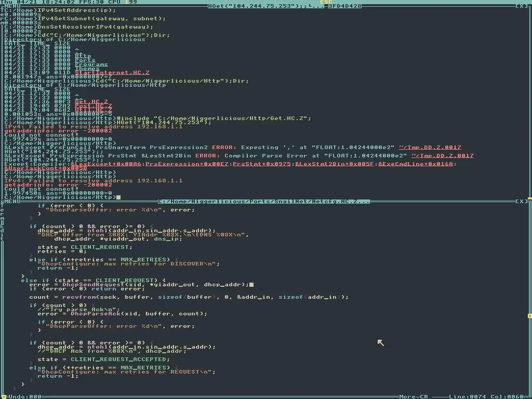Click the Netcfg.HC.Z window title path
The height and width of the screenshot is (399, 532).
[263, 202]
